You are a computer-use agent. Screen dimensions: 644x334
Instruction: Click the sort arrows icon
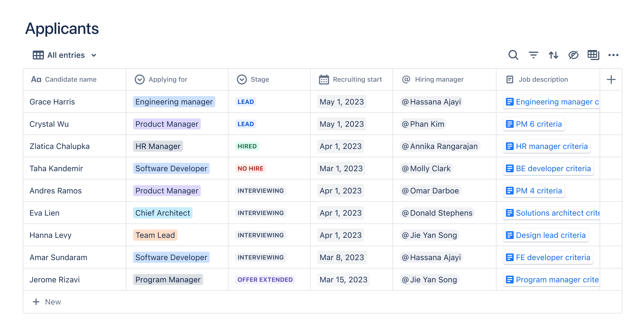coord(554,55)
